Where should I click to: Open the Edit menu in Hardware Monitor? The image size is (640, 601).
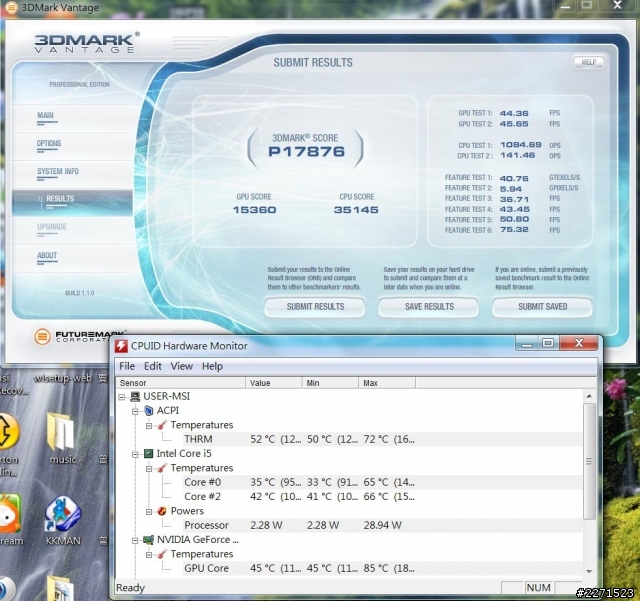point(153,366)
